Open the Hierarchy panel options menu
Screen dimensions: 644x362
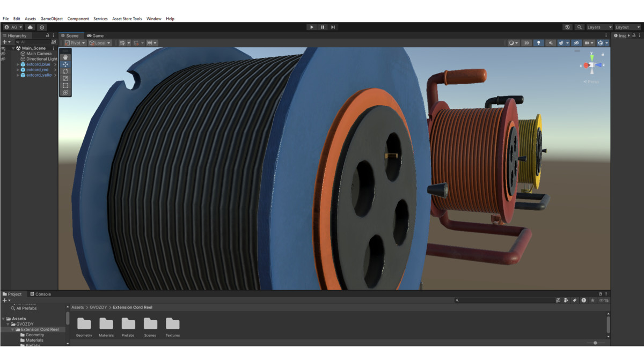tap(54, 35)
